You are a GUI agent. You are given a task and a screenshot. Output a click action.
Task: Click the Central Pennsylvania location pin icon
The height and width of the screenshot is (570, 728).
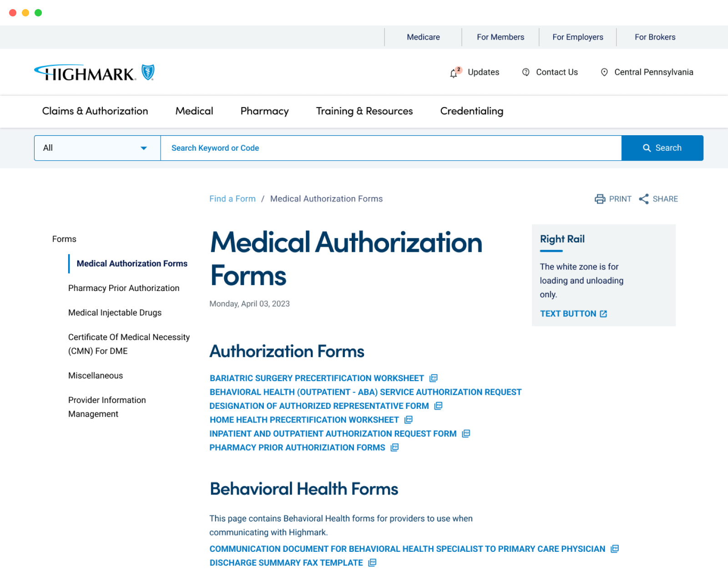[x=604, y=72]
